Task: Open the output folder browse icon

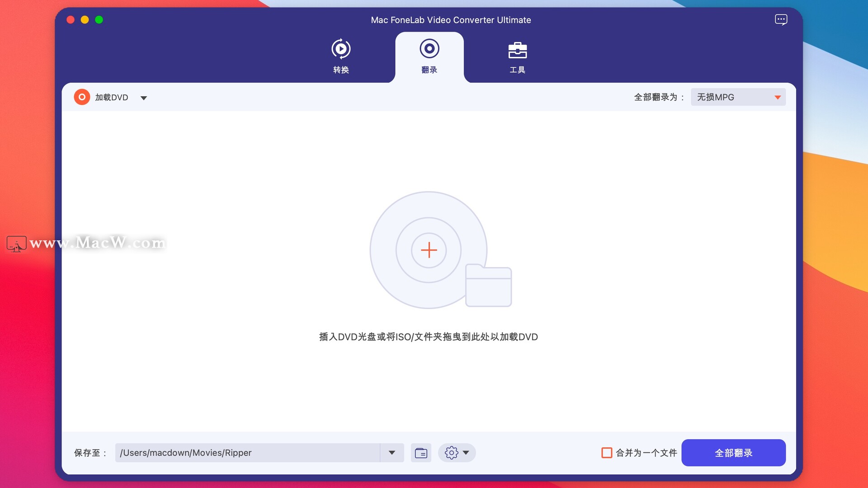Action: [x=421, y=453]
